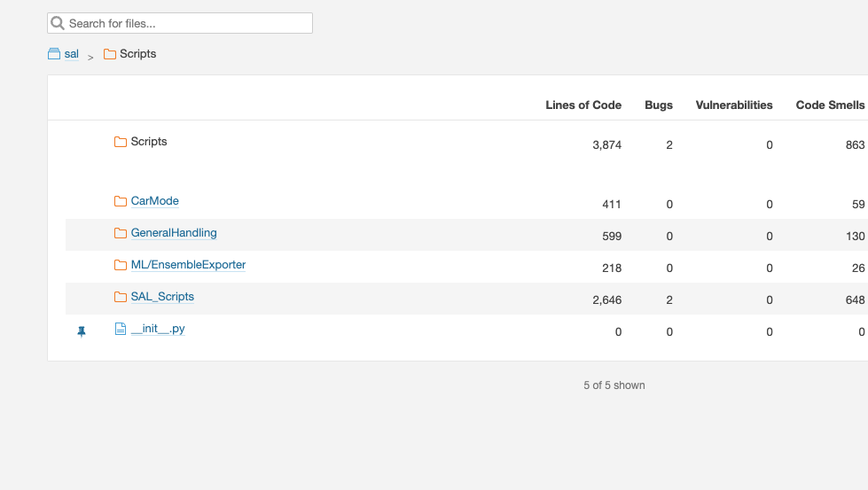Click the Scripts folder icon in breadcrumb
This screenshot has height=490, width=868.
click(x=110, y=54)
